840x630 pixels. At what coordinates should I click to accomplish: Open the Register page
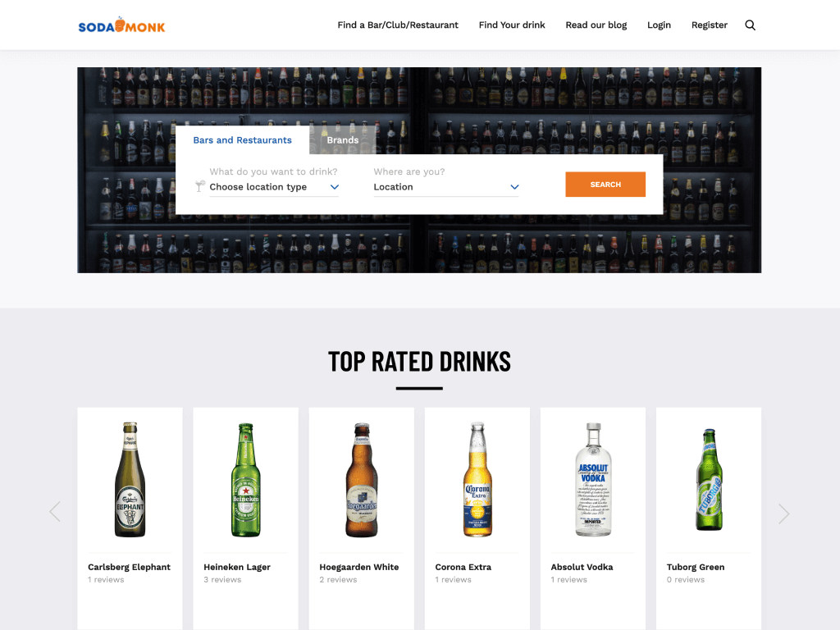(709, 25)
